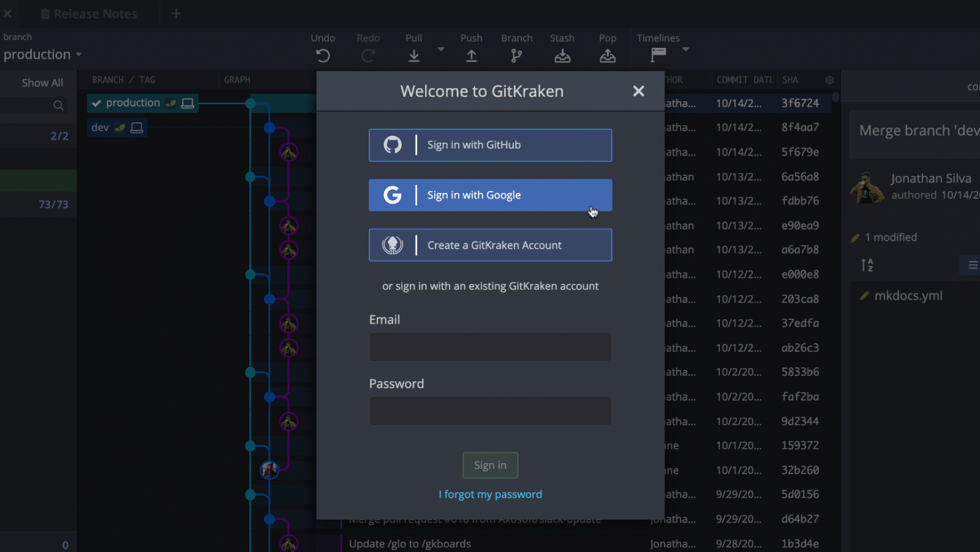Click the Branch icon in the toolbar
The height and width of the screenshot is (552, 980).
pos(516,55)
